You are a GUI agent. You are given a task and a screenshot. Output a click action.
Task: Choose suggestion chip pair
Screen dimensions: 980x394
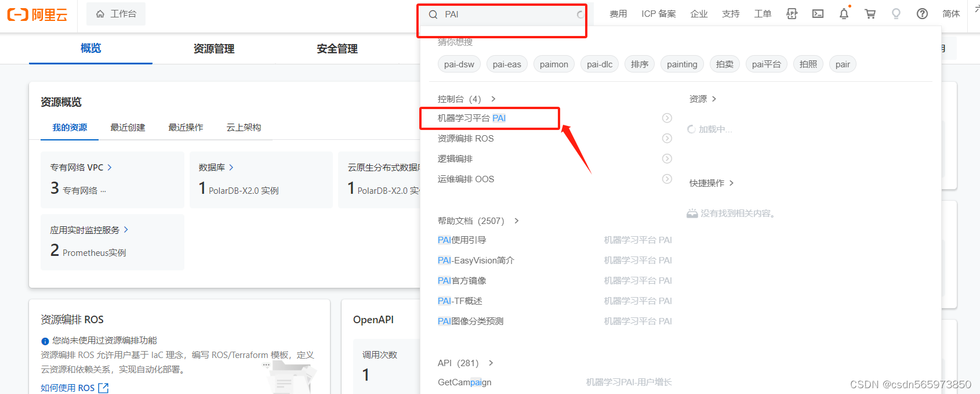(x=843, y=64)
